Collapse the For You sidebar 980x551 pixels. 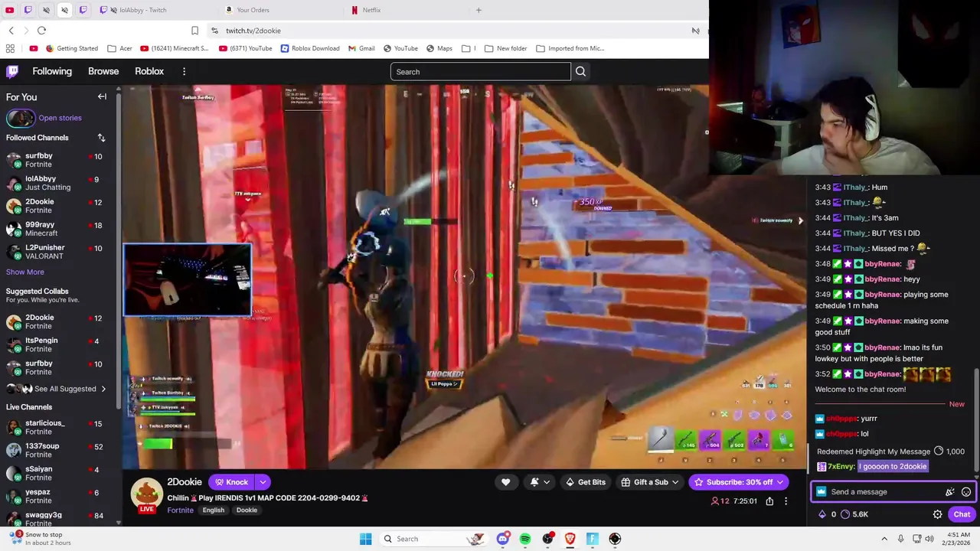(x=102, y=96)
